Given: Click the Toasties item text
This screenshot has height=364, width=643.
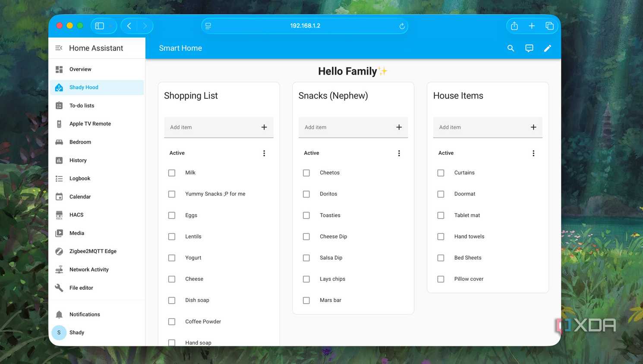Looking at the screenshot, I should point(330,215).
